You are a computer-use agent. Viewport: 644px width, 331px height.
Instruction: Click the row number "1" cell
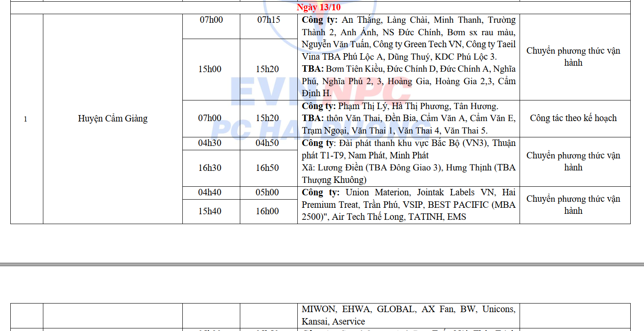(25, 119)
